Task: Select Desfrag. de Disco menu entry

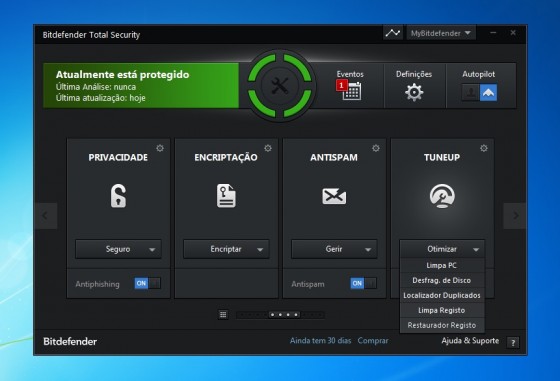Action: tap(442, 280)
